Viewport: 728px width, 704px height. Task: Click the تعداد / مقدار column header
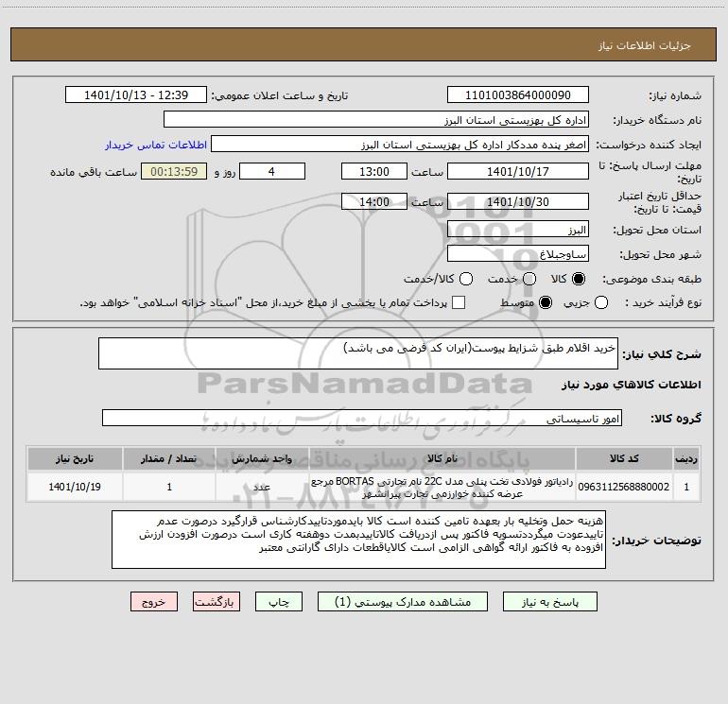pos(169,458)
